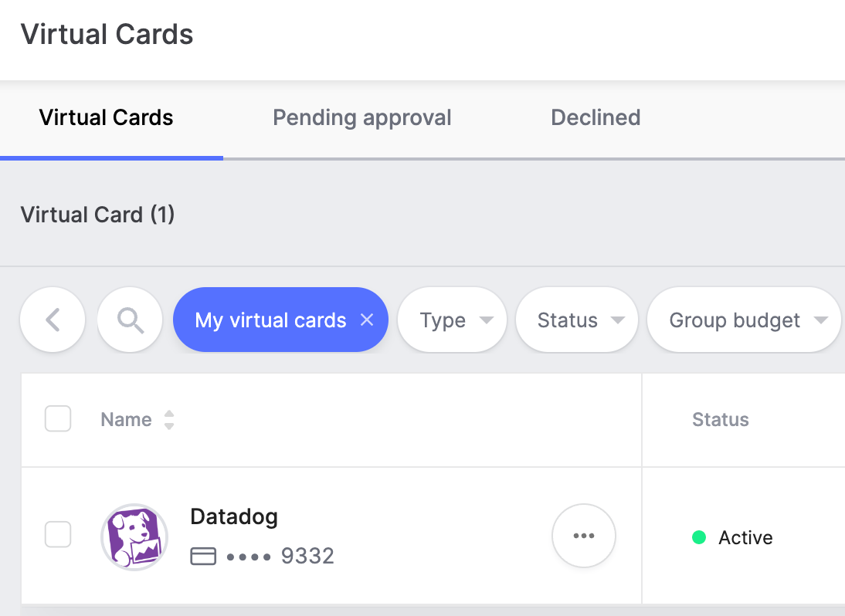Click the Datadog logo avatar
Viewport: 845px width, 616px height.
click(x=134, y=536)
